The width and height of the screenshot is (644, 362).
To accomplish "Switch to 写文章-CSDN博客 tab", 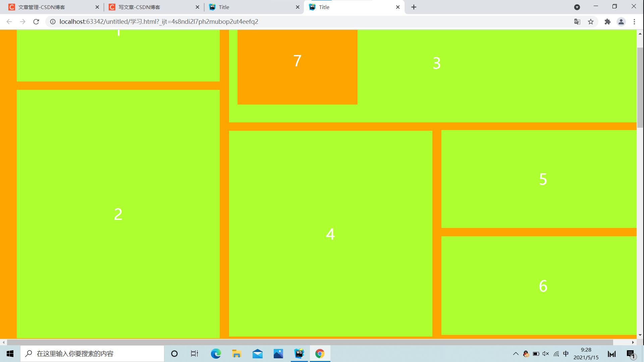I will point(154,7).
